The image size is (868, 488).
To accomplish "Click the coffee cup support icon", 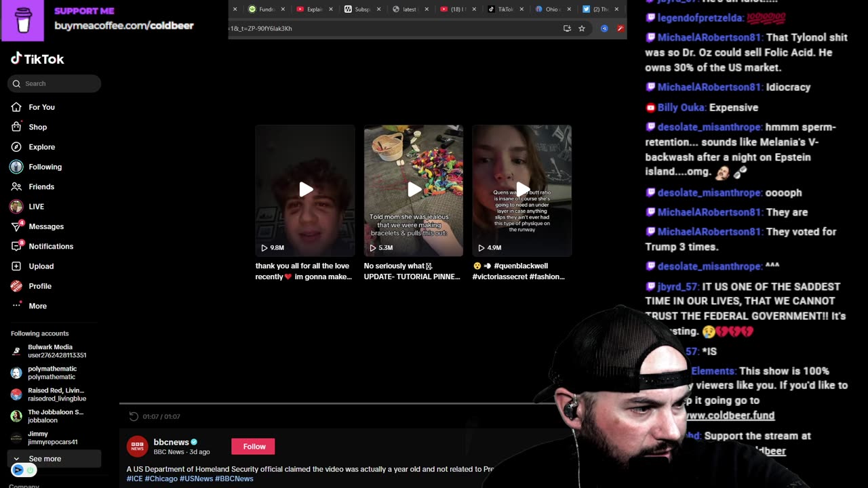I will tap(22, 21).
